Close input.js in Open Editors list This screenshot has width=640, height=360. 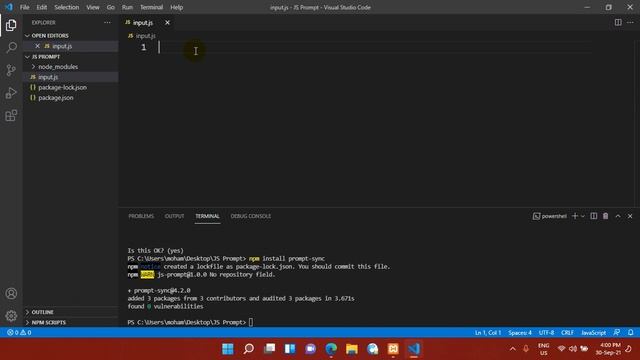(38, 46)
